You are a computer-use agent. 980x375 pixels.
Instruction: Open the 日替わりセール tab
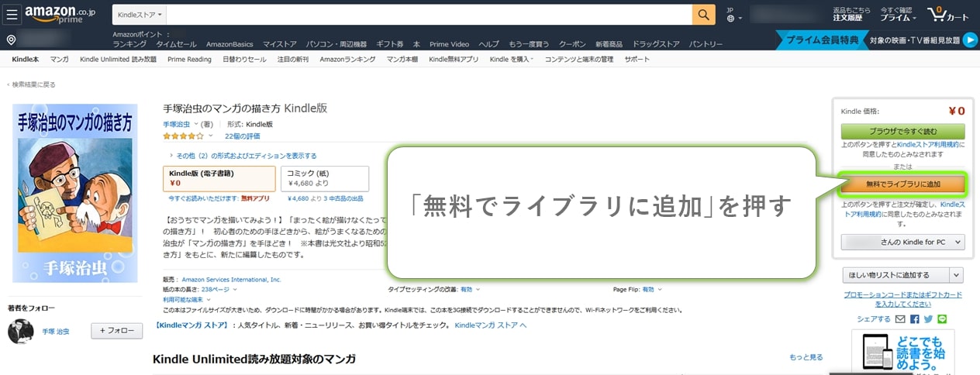(244, 59)
